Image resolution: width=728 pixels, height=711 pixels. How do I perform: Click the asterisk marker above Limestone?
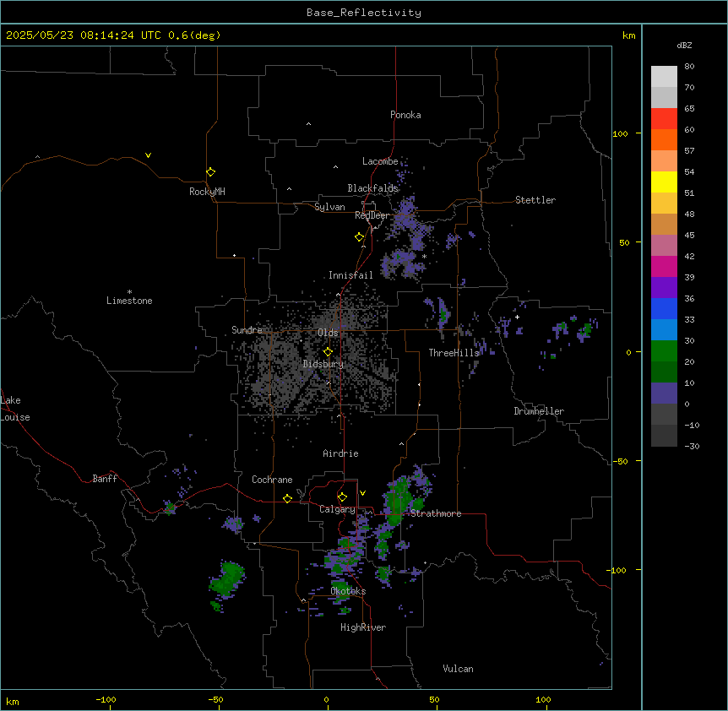click(129, 291)
